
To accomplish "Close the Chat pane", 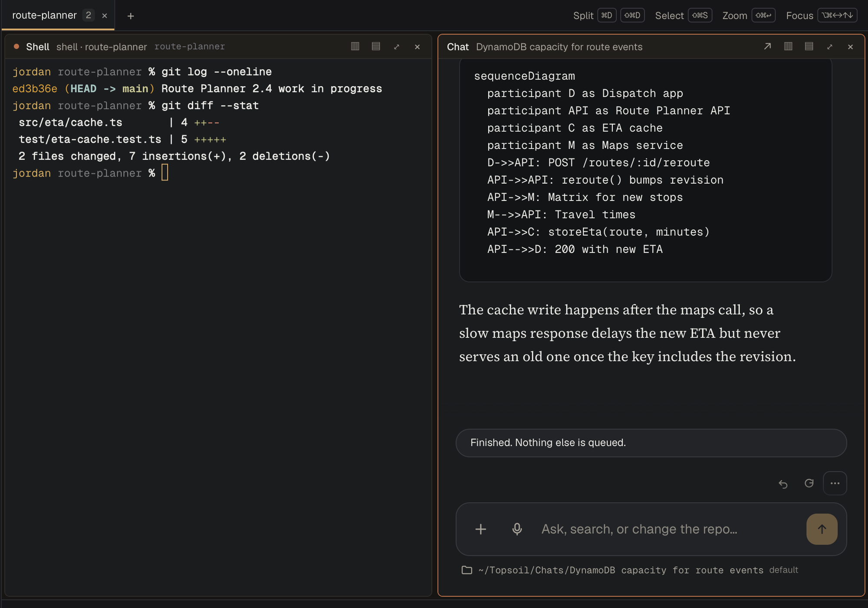I will [x=851, y=47].
